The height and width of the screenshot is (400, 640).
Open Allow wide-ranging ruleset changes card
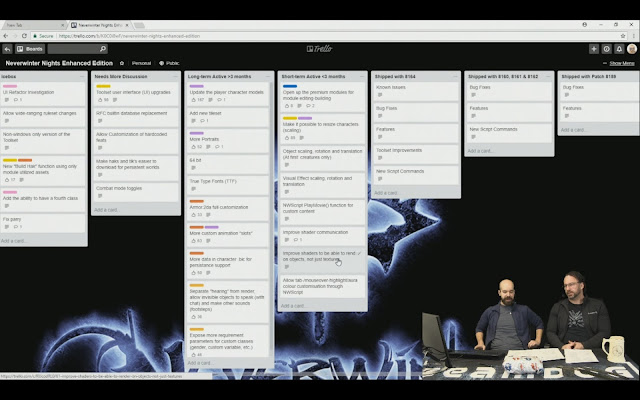[x=43, y=117]
